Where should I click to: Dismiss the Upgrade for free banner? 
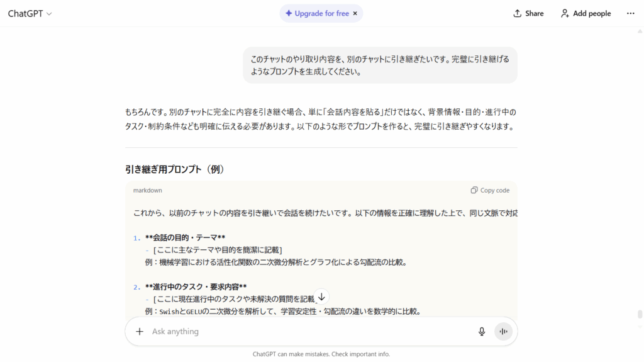(x=355, y=13)
